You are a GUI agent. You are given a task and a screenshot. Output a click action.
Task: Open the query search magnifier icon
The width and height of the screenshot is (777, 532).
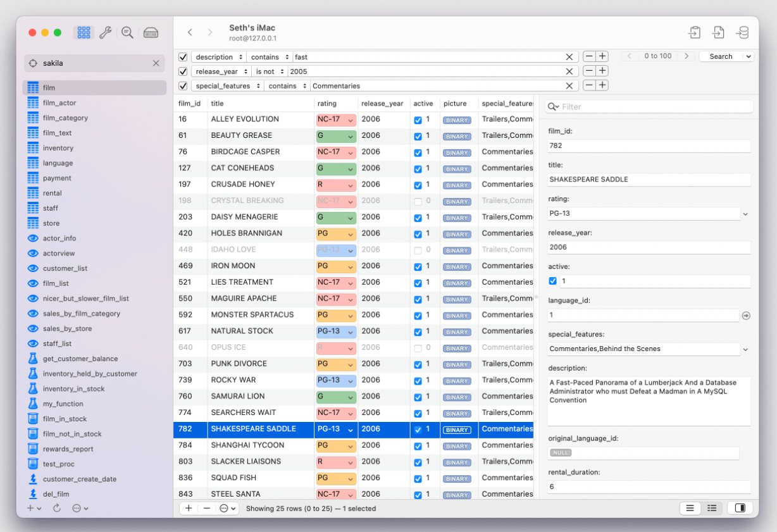pyautogui.click(x=127, y=32)
